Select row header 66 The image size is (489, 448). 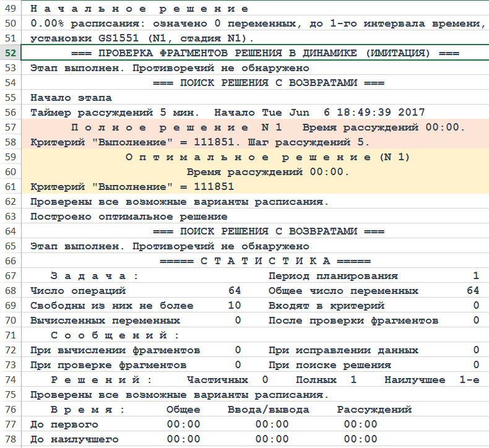click(x=11, y=261)
